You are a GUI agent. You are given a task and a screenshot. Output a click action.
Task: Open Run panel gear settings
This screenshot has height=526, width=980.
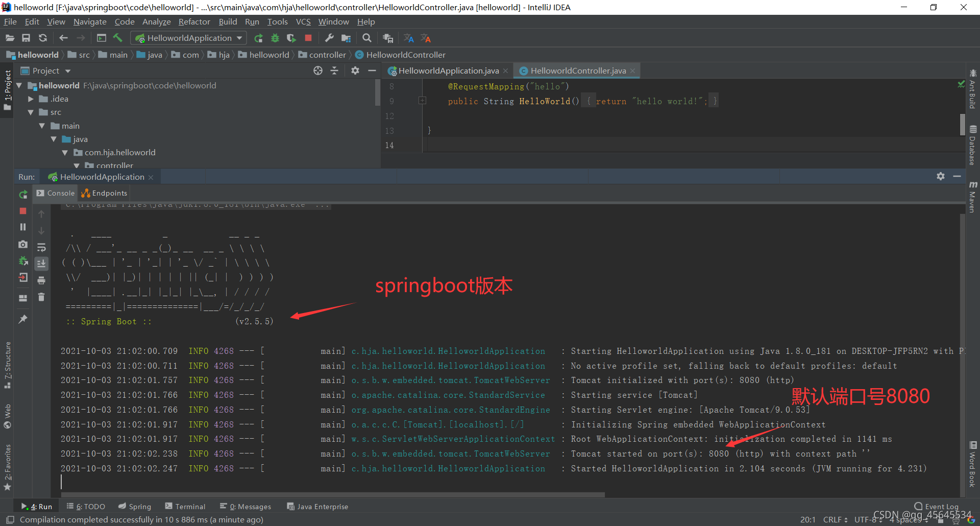point(941,176)
